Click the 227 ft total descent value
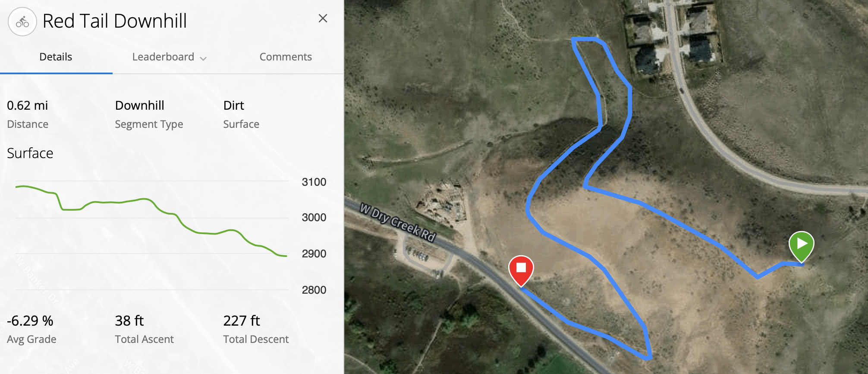This screenshot has height=374, width=868. point(242,321)
